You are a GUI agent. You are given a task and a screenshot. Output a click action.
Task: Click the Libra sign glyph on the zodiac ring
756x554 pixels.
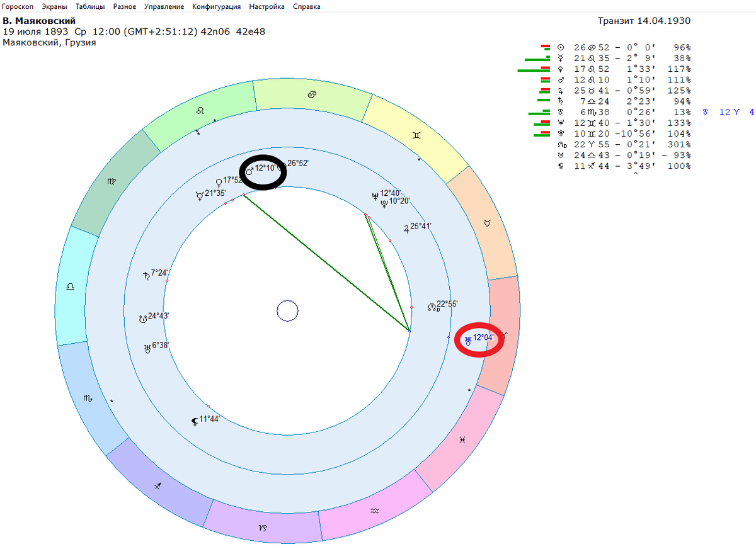71,286
